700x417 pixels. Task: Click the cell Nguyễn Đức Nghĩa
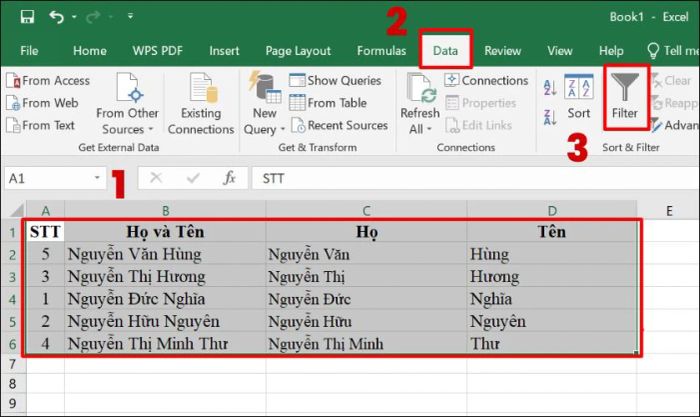tap(165, 299)
